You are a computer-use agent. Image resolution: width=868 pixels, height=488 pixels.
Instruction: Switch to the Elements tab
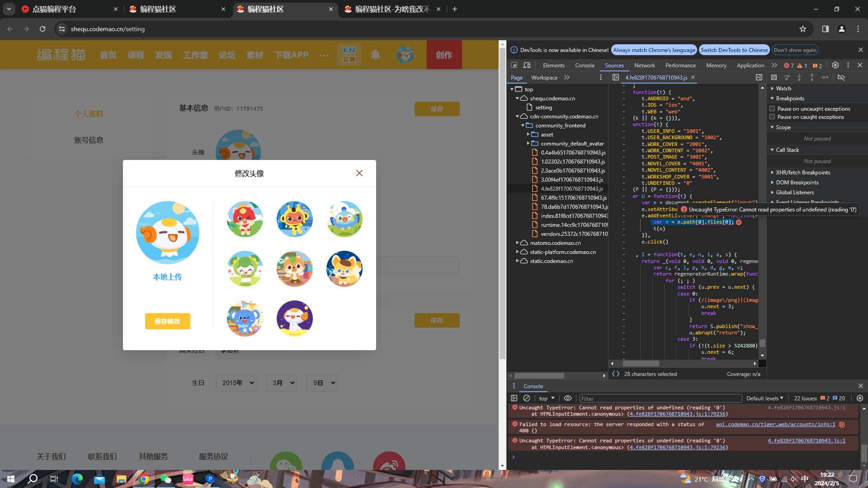(x=554, y=66)
